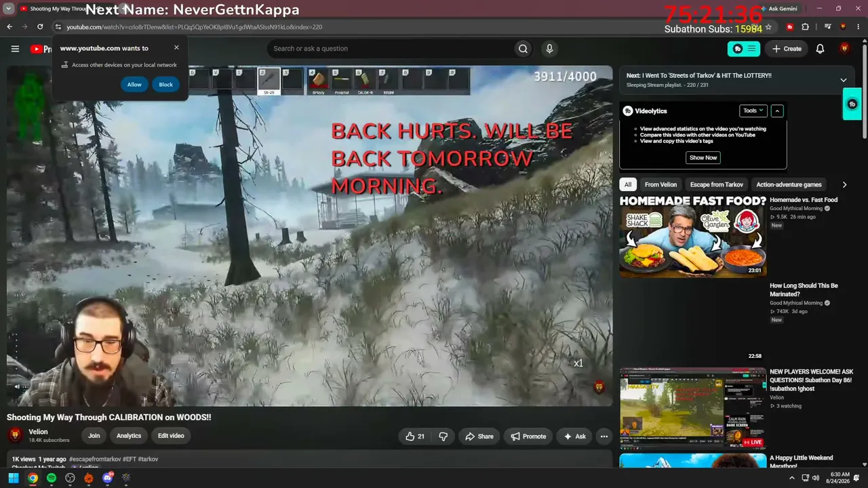Close the local network permission popup
The height and width of the screenshot is (488, 868).
click(x=176, y=47)
